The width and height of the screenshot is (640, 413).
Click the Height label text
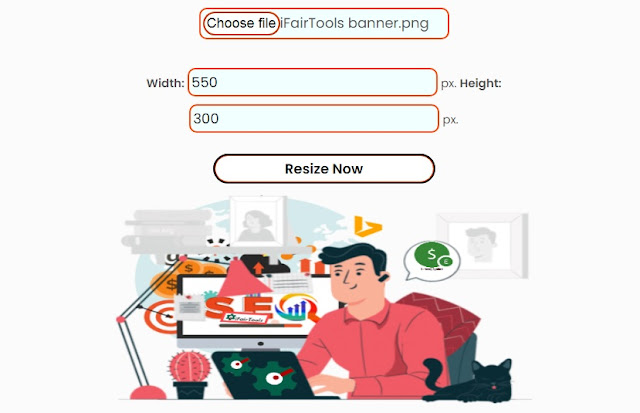tap(480, 83)
